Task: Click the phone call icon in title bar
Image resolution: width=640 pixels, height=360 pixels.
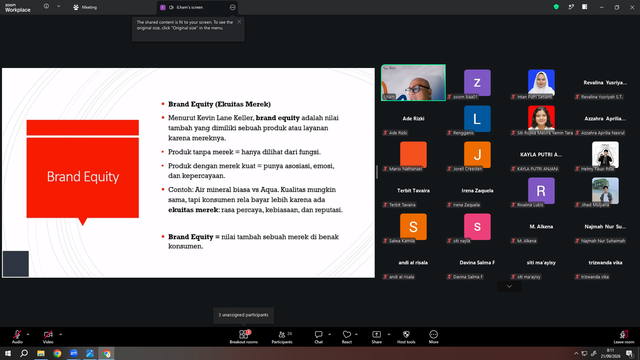Action: pos(571,7)
